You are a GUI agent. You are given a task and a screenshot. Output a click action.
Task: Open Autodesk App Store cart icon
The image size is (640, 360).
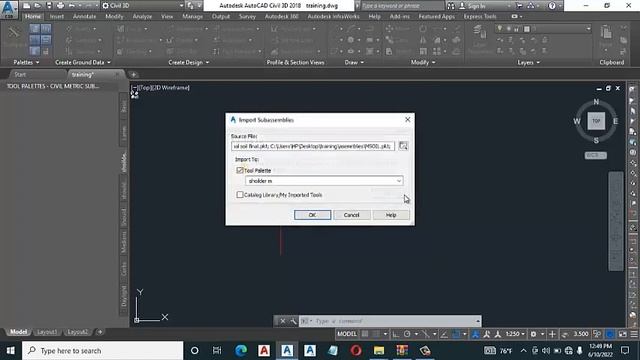click(519, 6)
